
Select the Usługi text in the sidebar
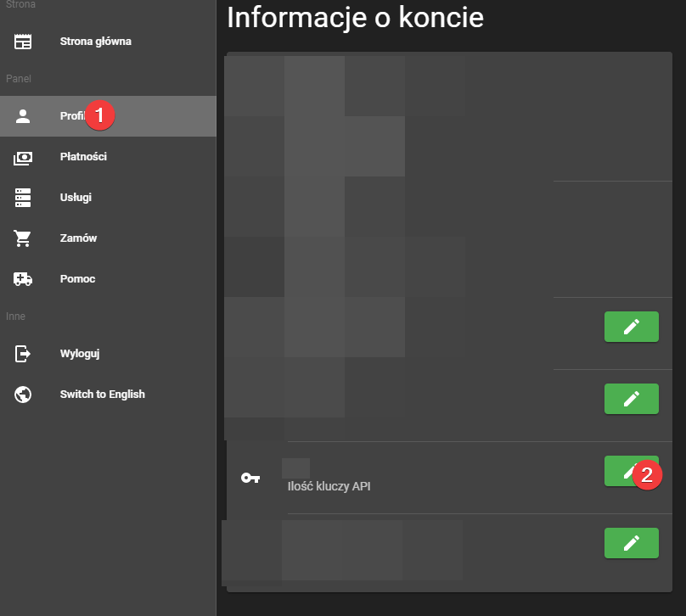point(76,198)
